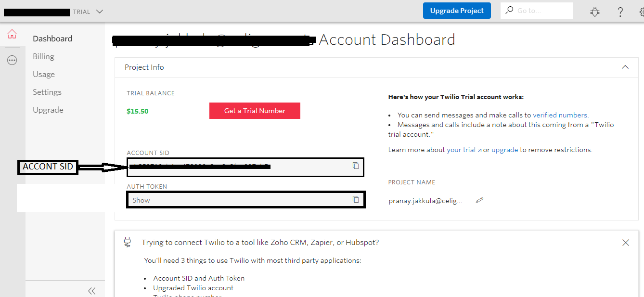
Task: Open the all products ellipsis icon
Action: tap(12, 60)
